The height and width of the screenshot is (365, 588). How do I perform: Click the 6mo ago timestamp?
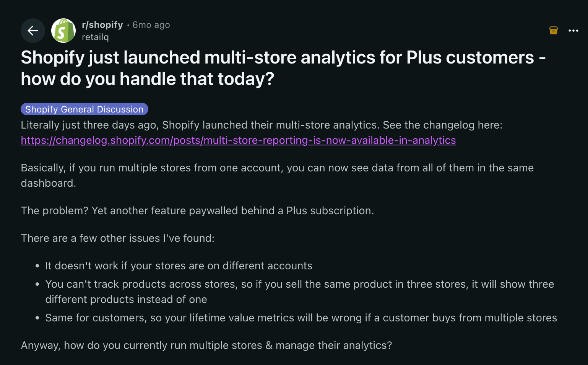151,24
